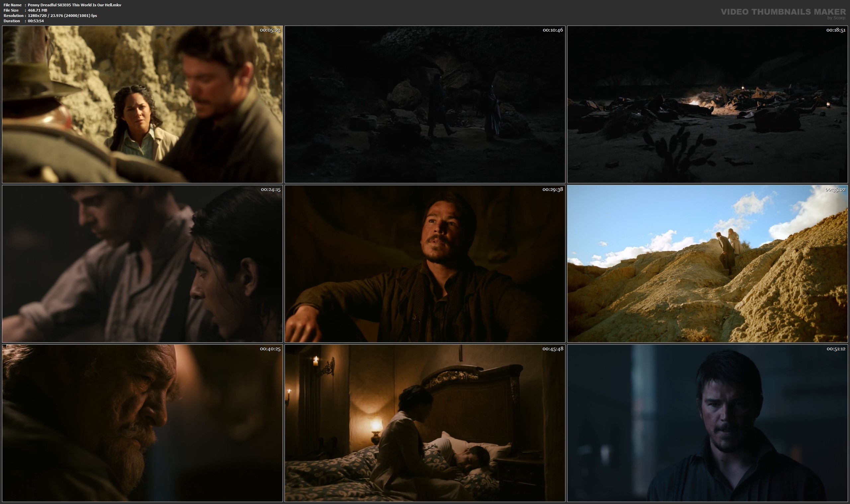Select the night campfire thumbnail at 00:18:51

click(x=707, y=104)
